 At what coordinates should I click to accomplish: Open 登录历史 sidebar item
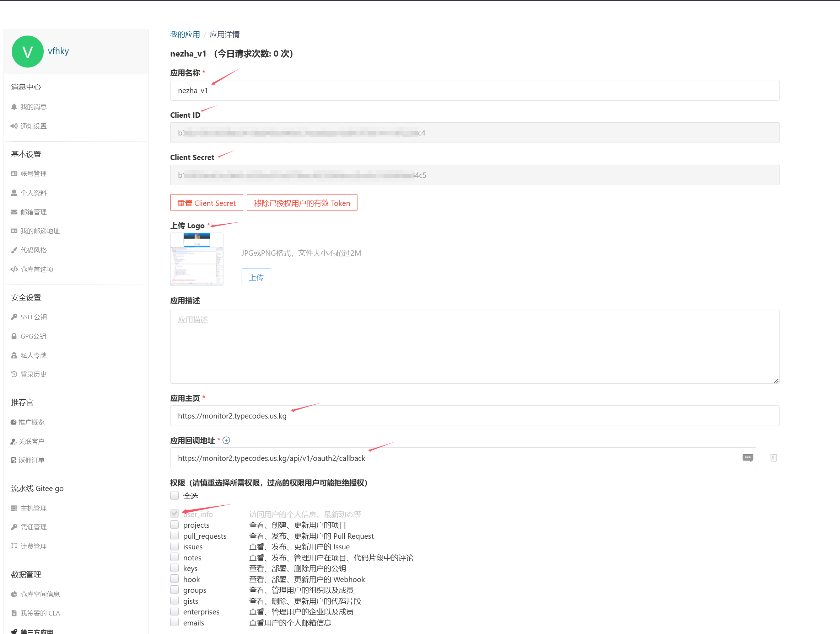pos(33,374)
